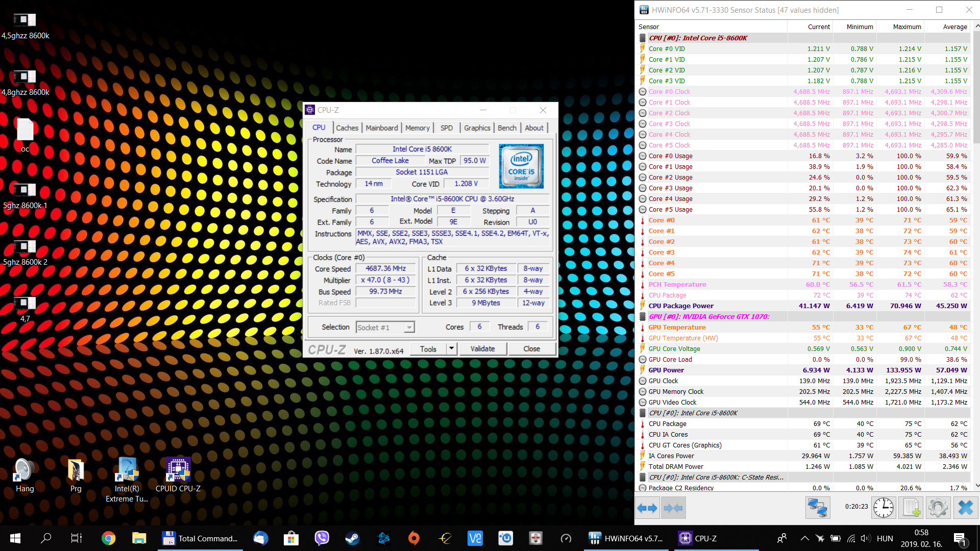Show hidden system tray icons chevron
Image resolution: width=980 pixels, height=551 pixels.
(804, 538)
